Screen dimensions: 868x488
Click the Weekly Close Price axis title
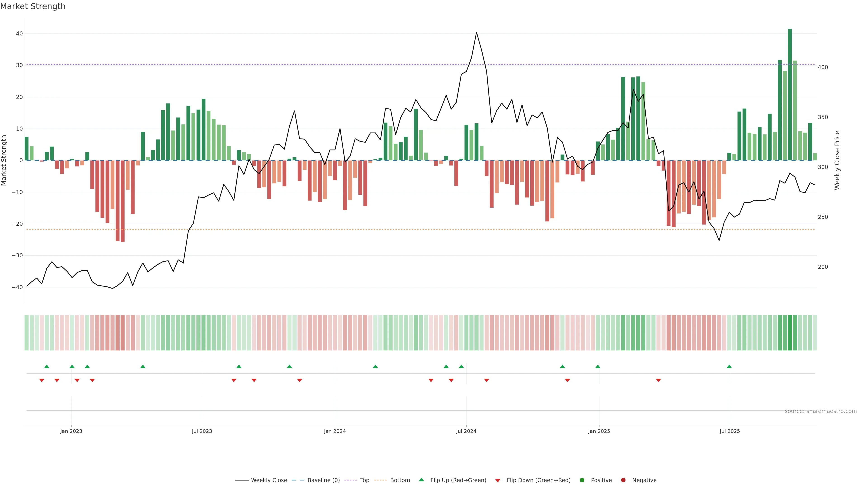click(837, 160)
